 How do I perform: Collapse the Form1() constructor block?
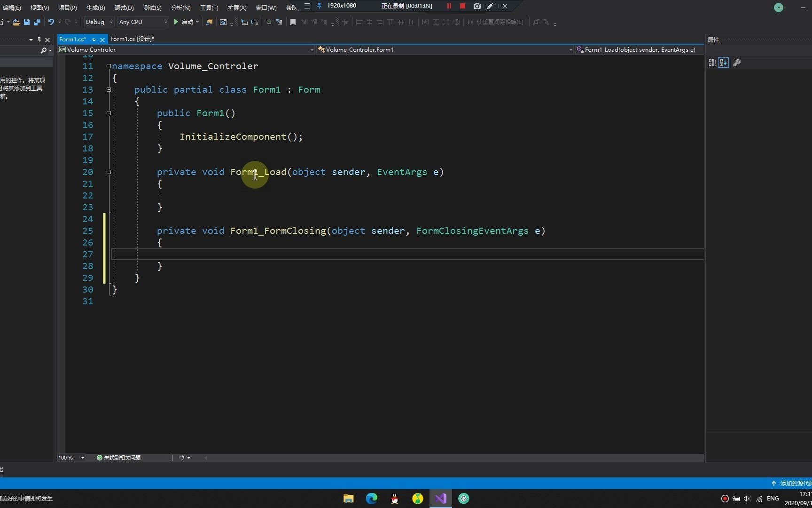109,113
